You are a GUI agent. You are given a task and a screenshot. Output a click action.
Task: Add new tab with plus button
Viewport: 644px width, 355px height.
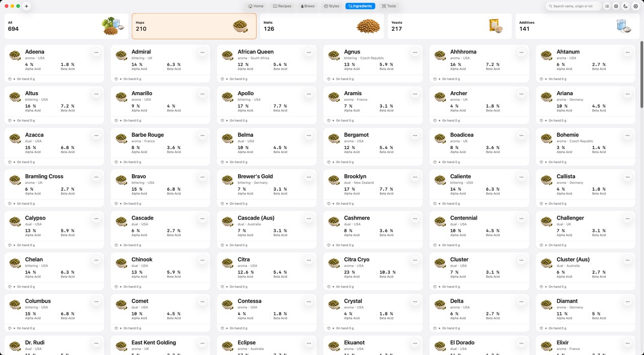[27, 6]
